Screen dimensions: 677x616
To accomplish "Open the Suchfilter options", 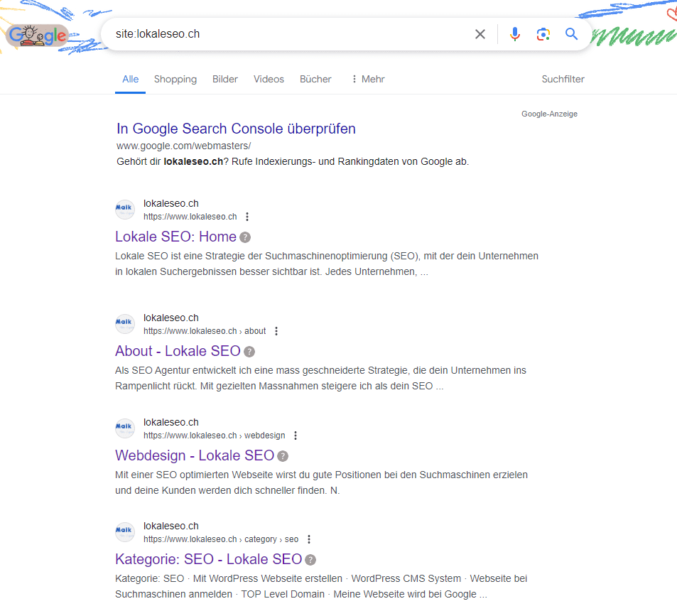I will (x=563, y=80).
